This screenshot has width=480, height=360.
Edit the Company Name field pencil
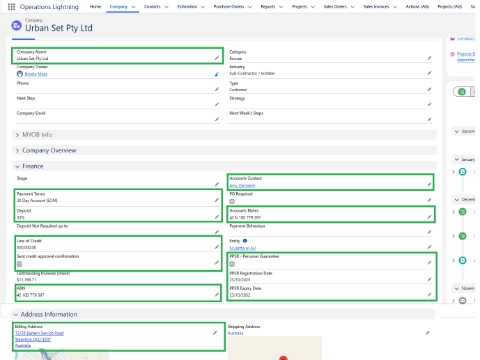(217, 58)
